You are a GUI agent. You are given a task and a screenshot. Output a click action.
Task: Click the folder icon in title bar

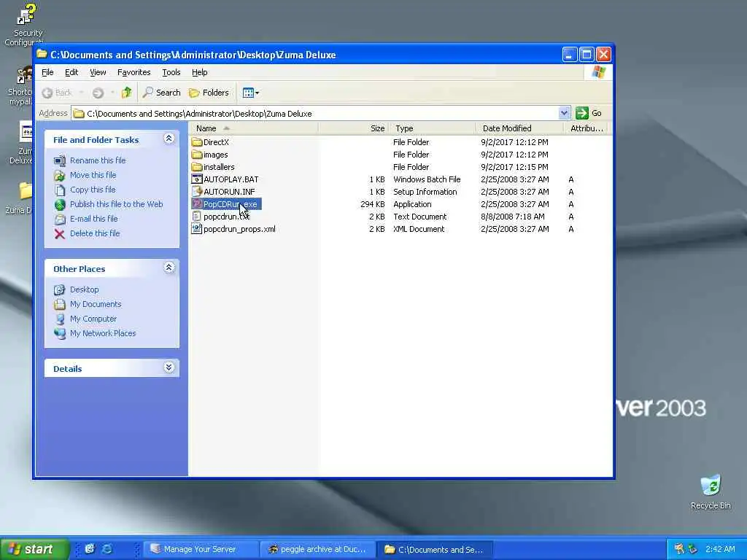pos(42,54)
